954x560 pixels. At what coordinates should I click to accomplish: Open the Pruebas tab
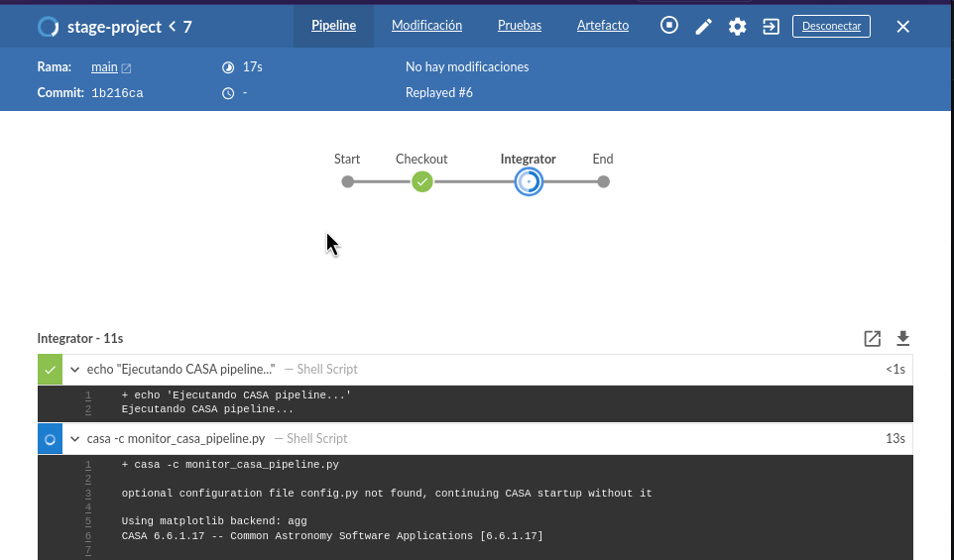pos(519,26)
